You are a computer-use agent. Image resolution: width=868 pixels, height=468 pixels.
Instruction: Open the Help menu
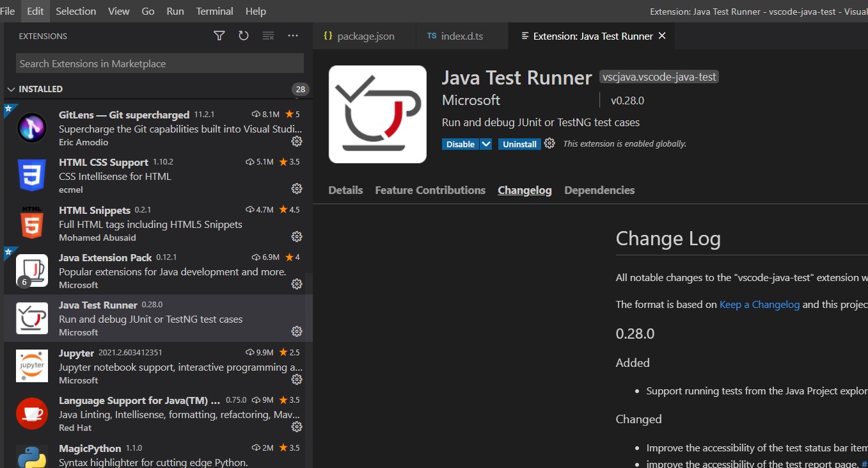pyautogui.click(x=256, y=11)
